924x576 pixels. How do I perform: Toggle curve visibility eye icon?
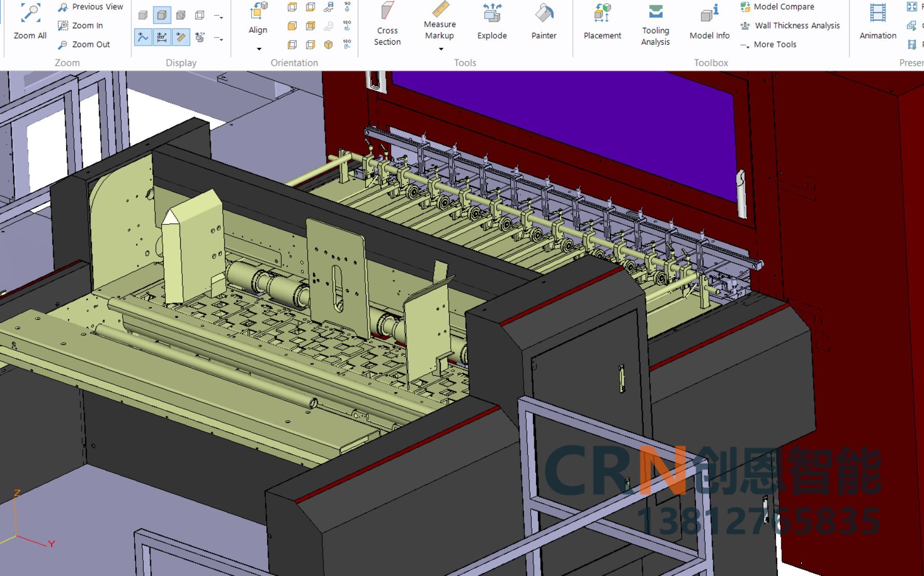point(143,37)
